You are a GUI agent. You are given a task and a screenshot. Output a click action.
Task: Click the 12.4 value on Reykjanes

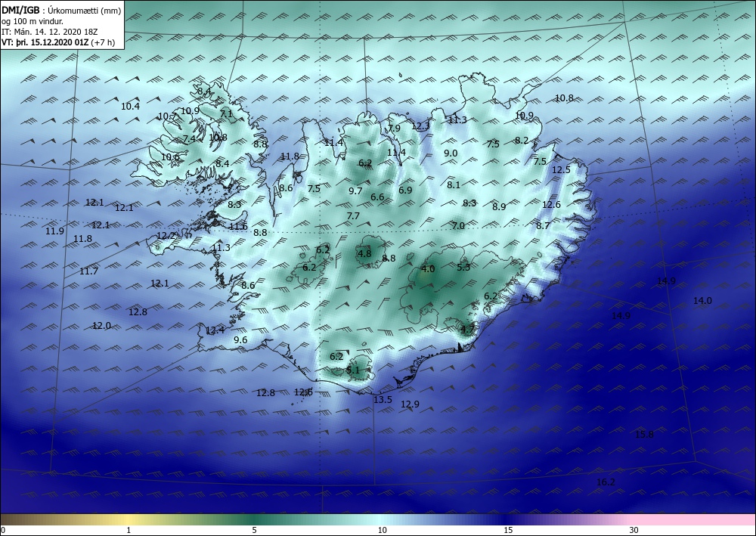[215, 330]
